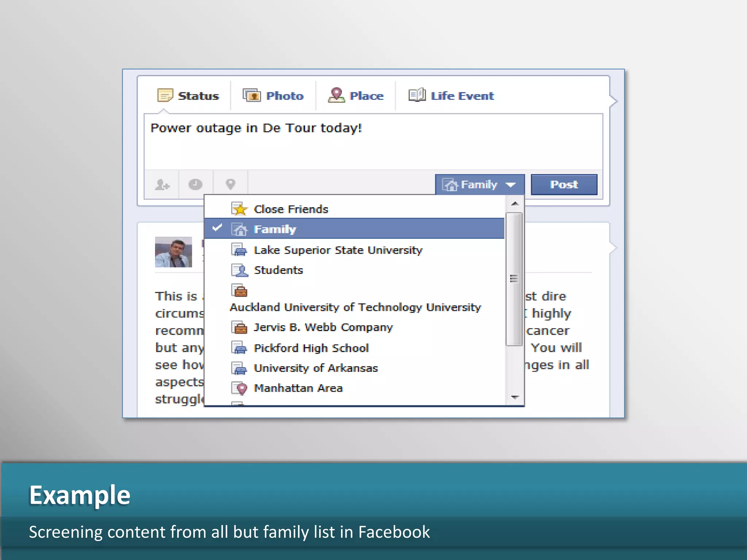
Task: Open the Life Event tab
Action: (451, 96)
